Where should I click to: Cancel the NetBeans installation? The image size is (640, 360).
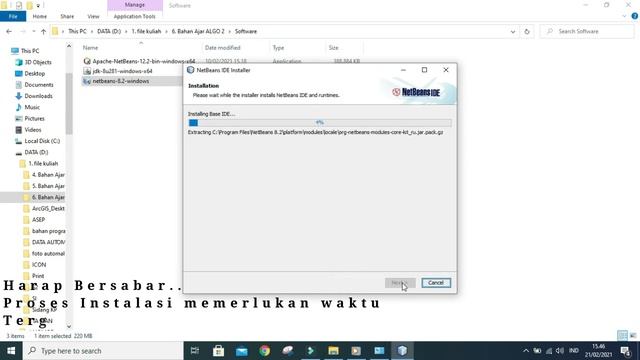pyautogui.click(x=436, y=283)
